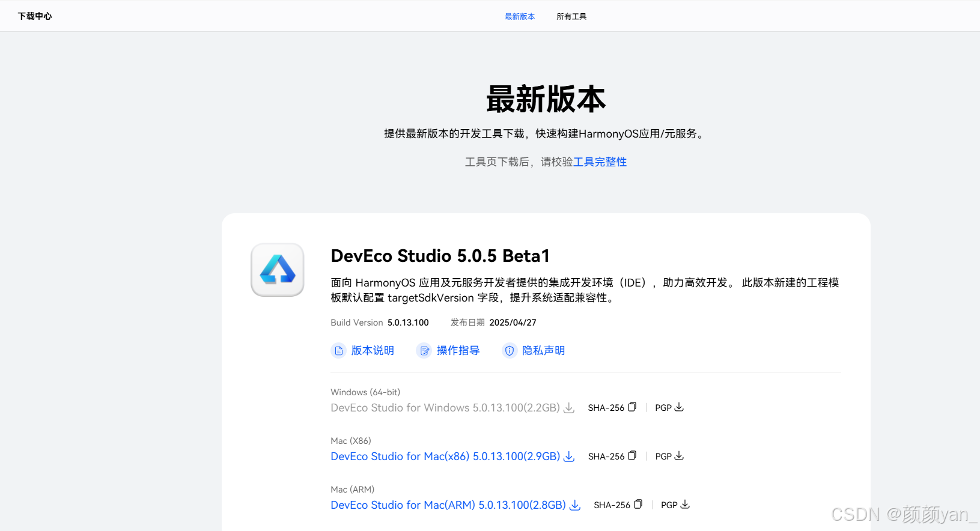Click SHA-256 label in the Windows row
This screenshot has width=980, height=531.
point(606,408)
